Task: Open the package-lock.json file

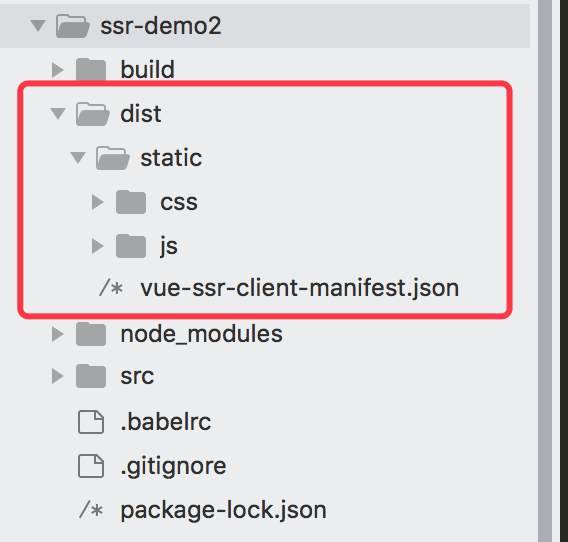Action: [x=224, y=510]
